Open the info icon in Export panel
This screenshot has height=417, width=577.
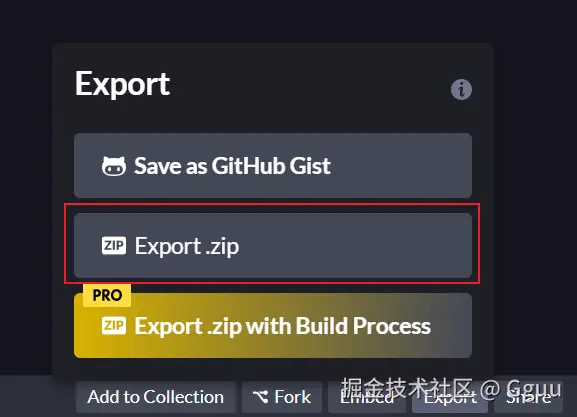pyautogui.click(x=461, y=89)
